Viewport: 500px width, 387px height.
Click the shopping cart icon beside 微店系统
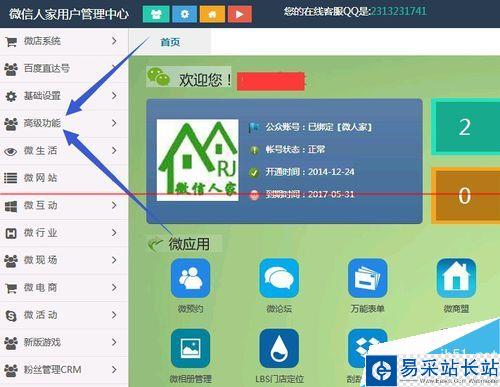click(x=11, y=42)
